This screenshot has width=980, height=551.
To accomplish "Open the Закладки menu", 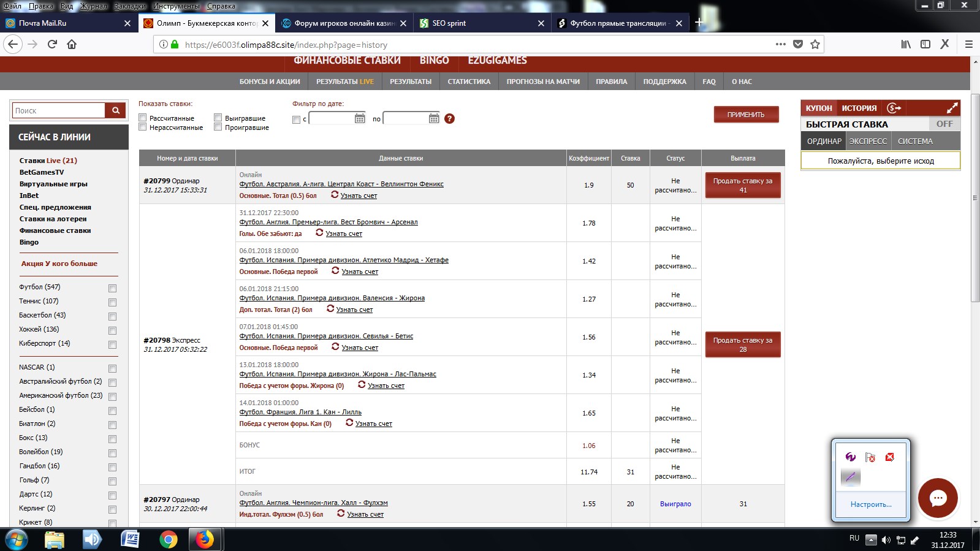I will pos(130,6).
